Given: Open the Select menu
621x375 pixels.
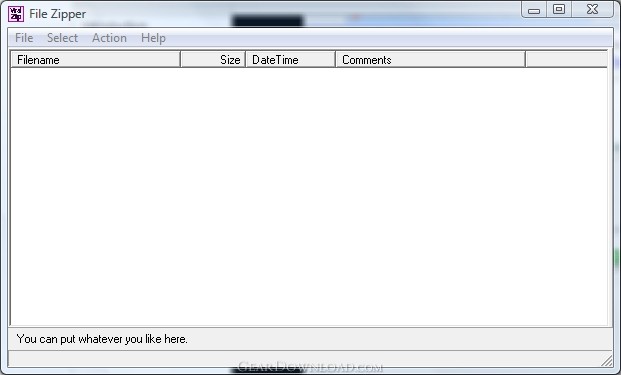Looking at the screenshot, I should [62, 38].
